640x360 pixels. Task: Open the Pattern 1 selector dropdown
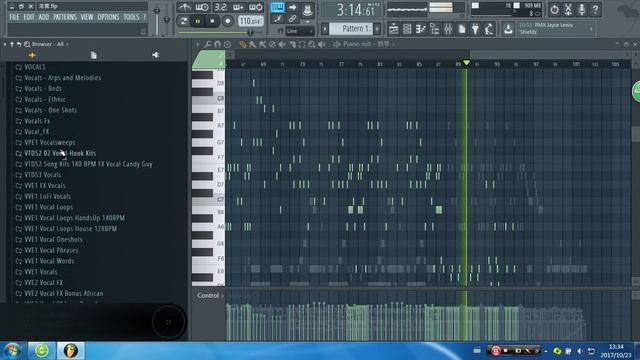351,29
